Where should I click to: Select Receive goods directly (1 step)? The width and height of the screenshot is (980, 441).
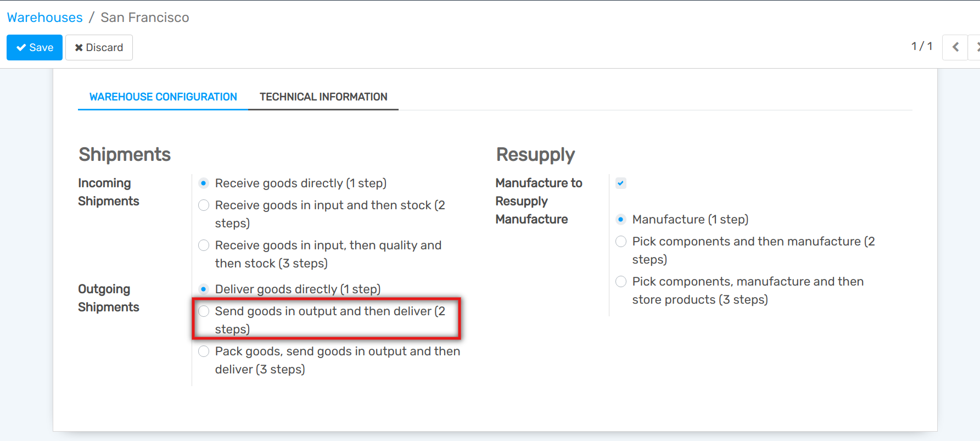point(204,183)
